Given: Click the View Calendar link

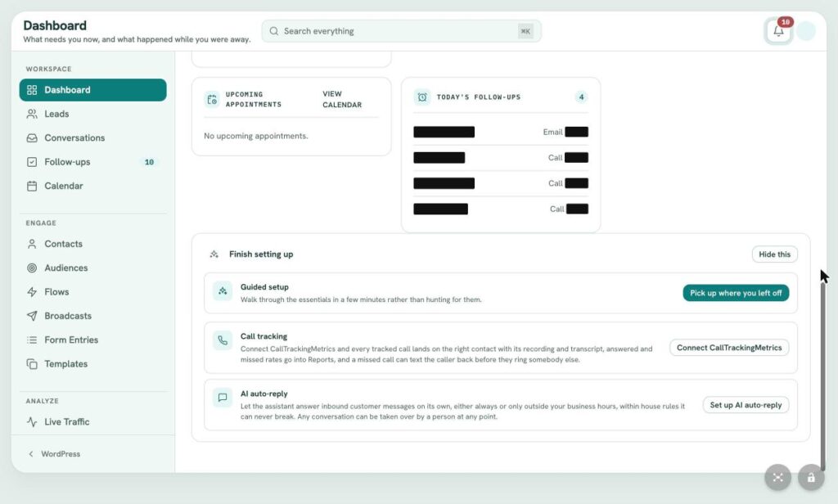Looking at the screenshot, I should [342, 100].
